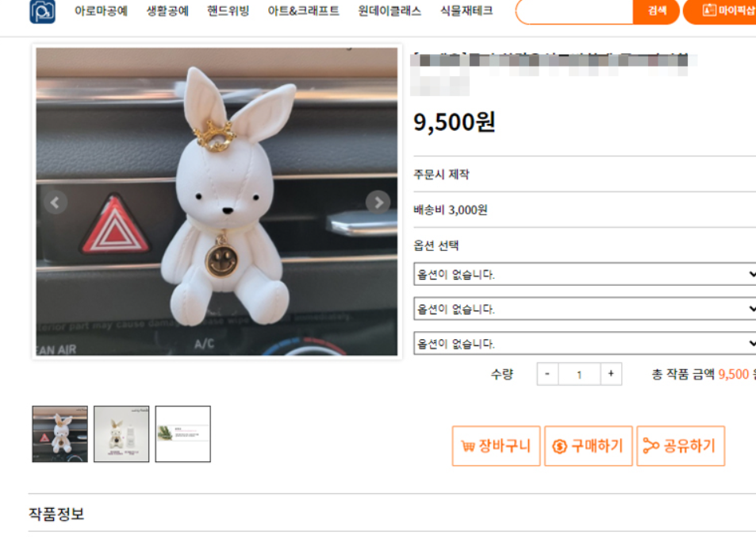Screen dimensions: 756x555
Task: Decrease quantity with minus button
Action: pyautogui.click(x=547, y=374)
